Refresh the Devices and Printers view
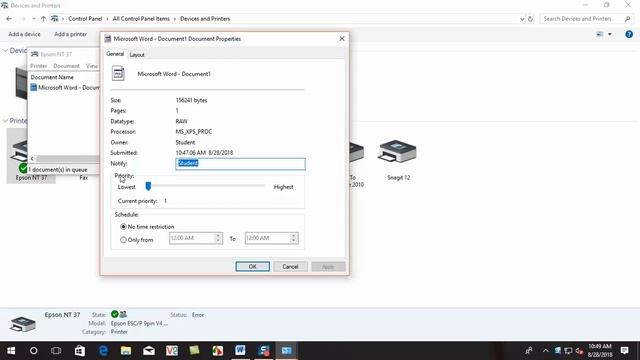Screen dimensions: 640x360 [530, 19]
